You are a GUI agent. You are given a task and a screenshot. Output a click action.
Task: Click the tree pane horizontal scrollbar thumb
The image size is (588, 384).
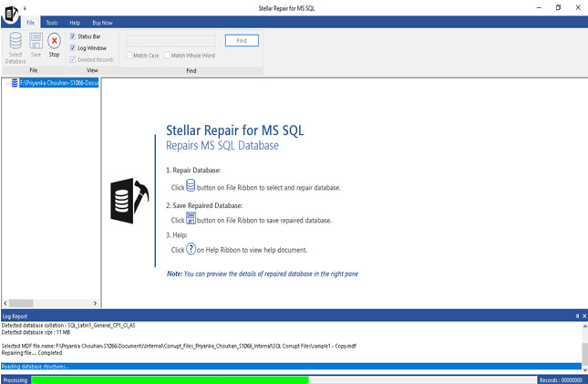pyautogui.click(x=21, y=303)
